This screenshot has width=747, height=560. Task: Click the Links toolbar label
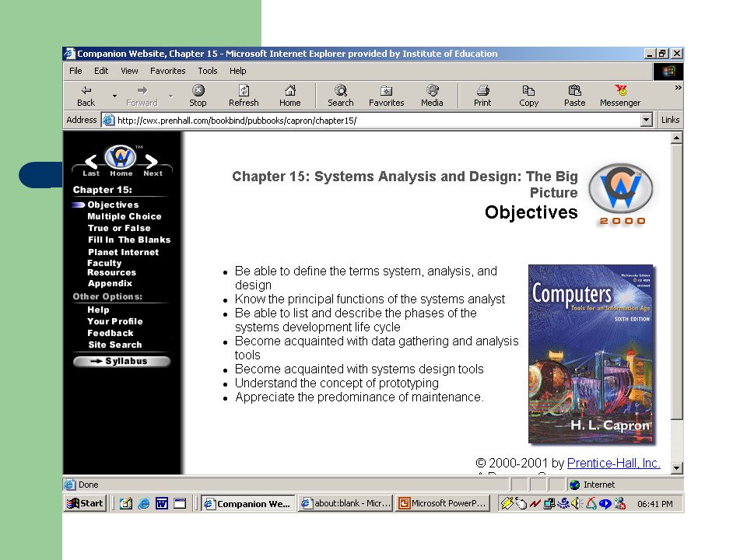click(x=670, y=120)
